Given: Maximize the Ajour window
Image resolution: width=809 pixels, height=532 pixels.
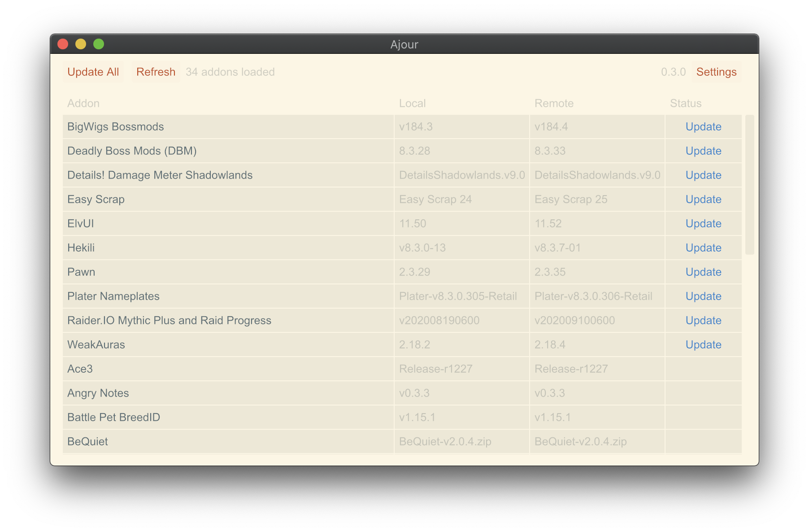Looking at the screenshot, I should coord(99,44).
